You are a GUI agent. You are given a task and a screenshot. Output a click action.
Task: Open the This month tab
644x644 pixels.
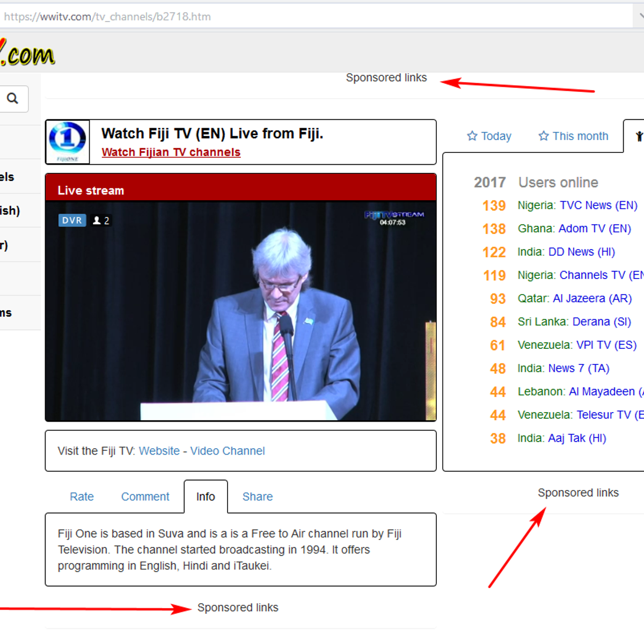click(x=574, y=136)
